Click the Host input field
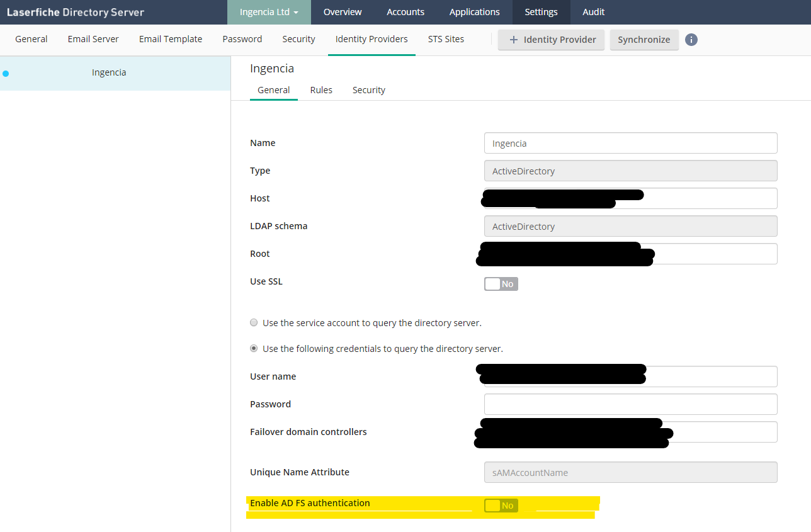The image size is (811, 532). [630, 198]
